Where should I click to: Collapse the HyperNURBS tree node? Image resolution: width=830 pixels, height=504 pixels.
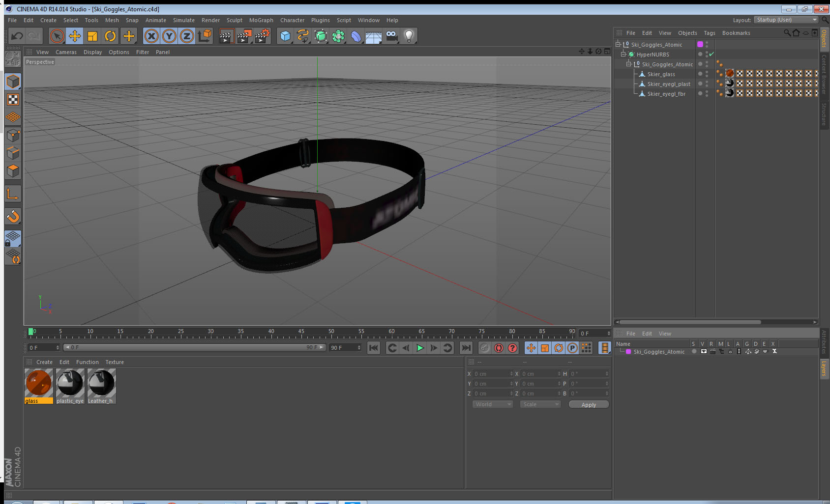623,54
